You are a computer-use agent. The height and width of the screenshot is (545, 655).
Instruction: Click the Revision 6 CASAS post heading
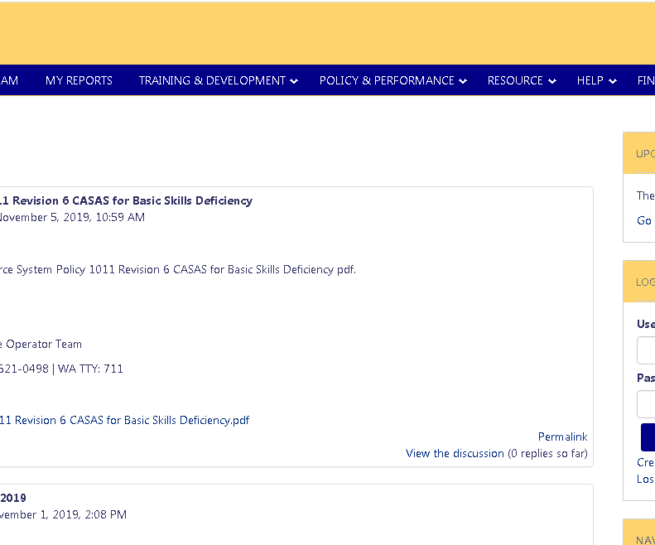(x=126, y=199)
